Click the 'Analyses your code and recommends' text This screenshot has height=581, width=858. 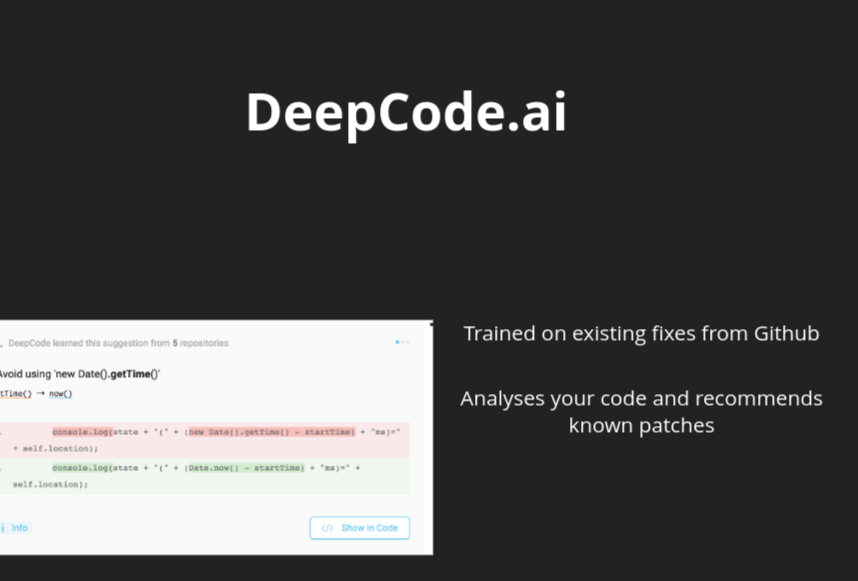(x=641, y=399)
